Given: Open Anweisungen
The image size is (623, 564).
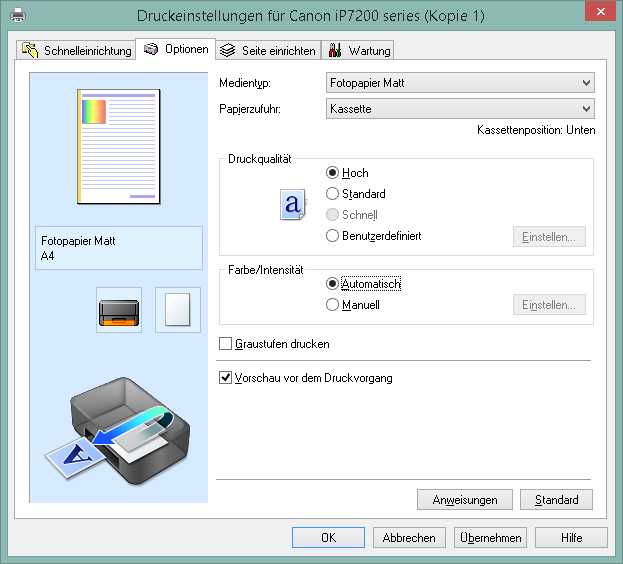Looking at the screenshot, I should click(x=465, y=500).
